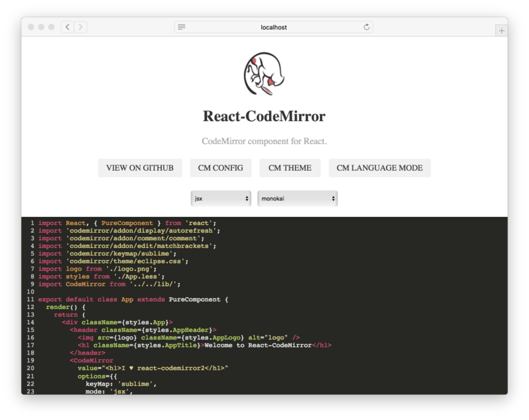Click <CodeMirror tag on line 19

92,360
